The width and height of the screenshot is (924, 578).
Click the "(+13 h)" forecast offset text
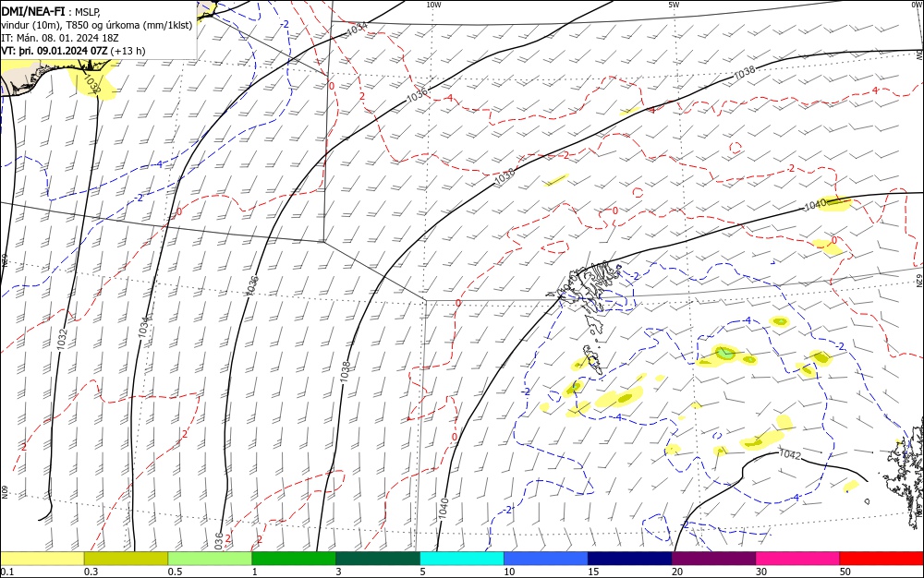[128, 51]
